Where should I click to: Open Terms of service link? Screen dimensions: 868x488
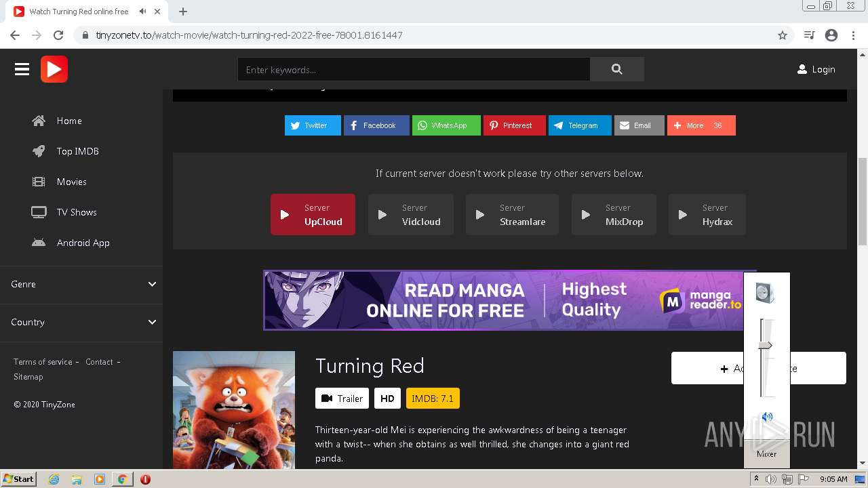[x=43, y=362]
